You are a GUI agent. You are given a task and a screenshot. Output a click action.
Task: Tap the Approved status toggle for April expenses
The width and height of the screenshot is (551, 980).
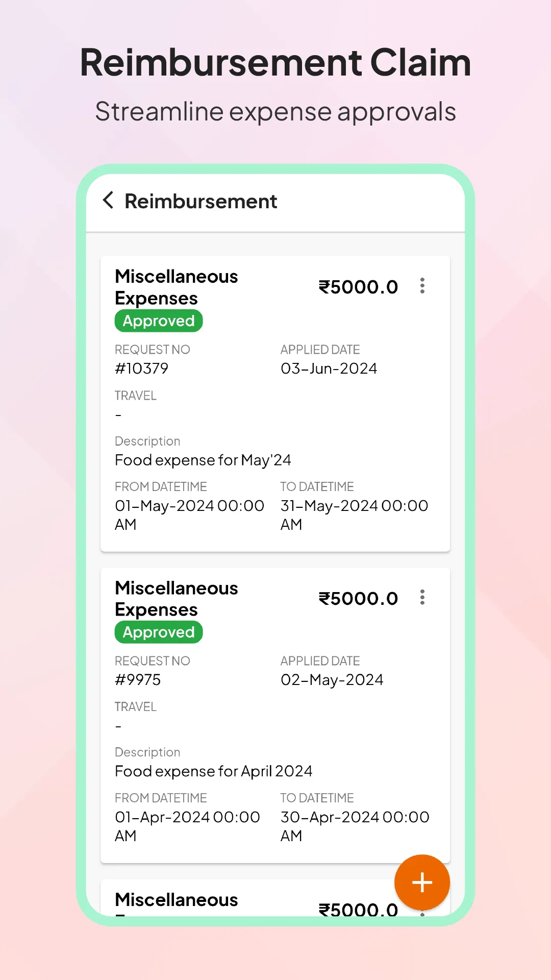pos(158,632)
